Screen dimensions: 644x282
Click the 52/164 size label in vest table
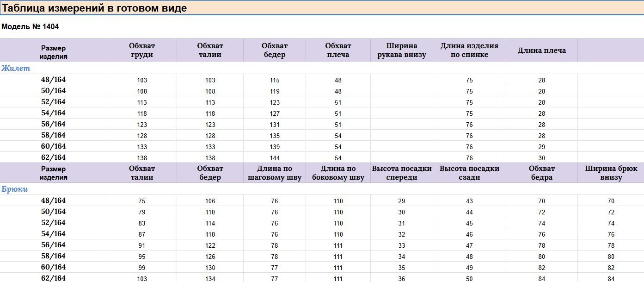click(54, 102)
